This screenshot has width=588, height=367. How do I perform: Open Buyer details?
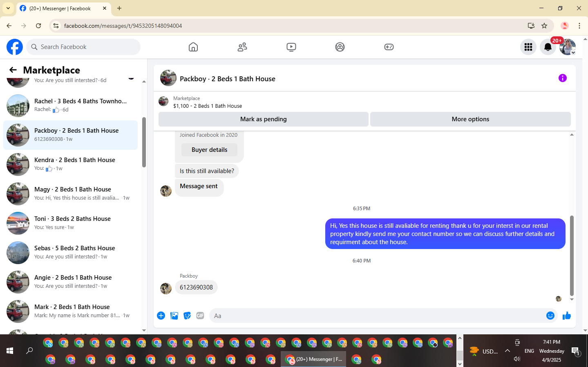[210, 150]
